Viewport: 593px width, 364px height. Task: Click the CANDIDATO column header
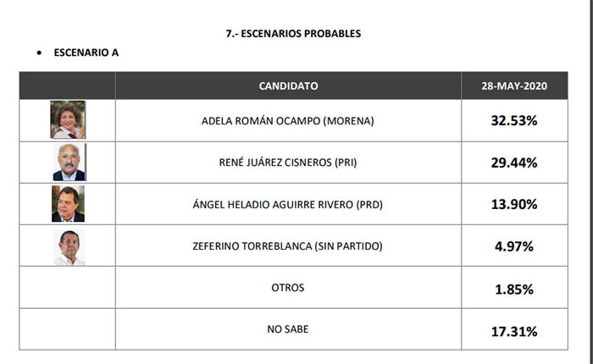click(x=288, y=85)
